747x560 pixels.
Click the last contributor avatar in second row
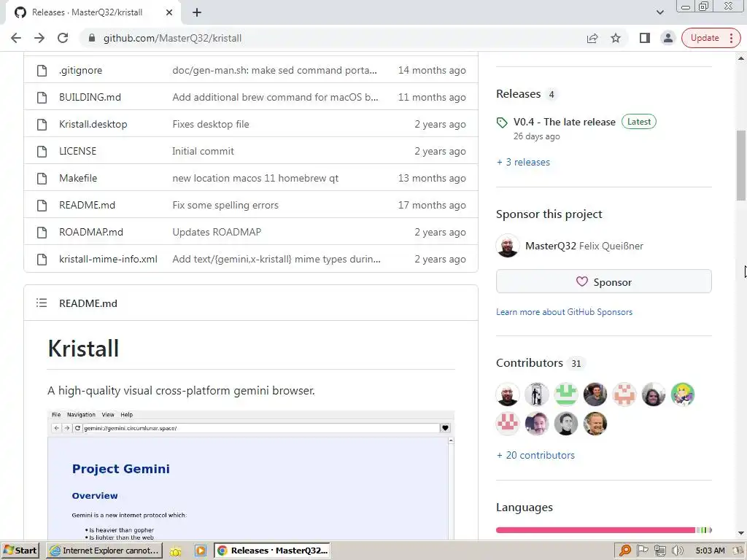click(595, 424)
